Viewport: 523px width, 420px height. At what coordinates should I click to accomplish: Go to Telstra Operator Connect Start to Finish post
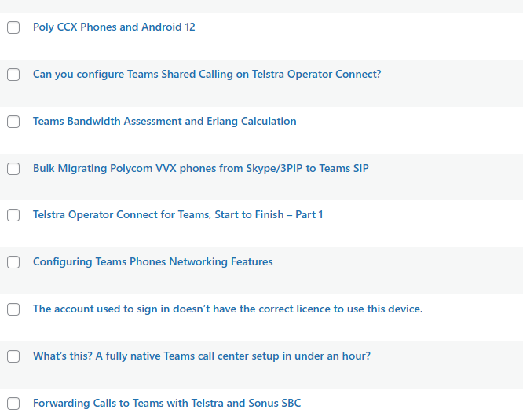177,214
